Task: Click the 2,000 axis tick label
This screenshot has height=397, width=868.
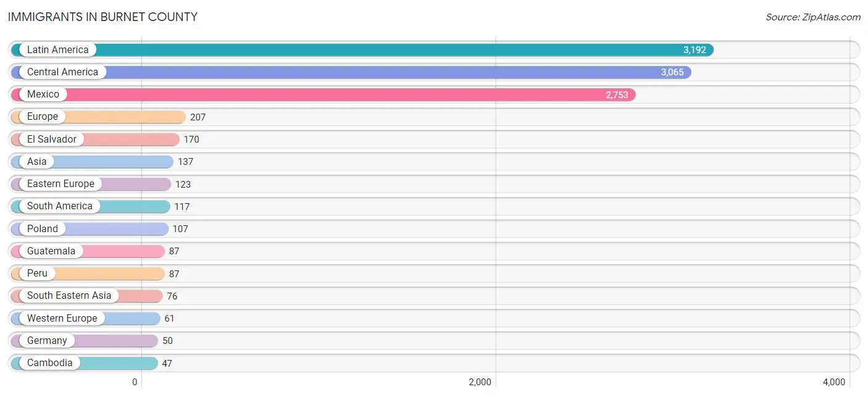Action: [x=480, y=382]
